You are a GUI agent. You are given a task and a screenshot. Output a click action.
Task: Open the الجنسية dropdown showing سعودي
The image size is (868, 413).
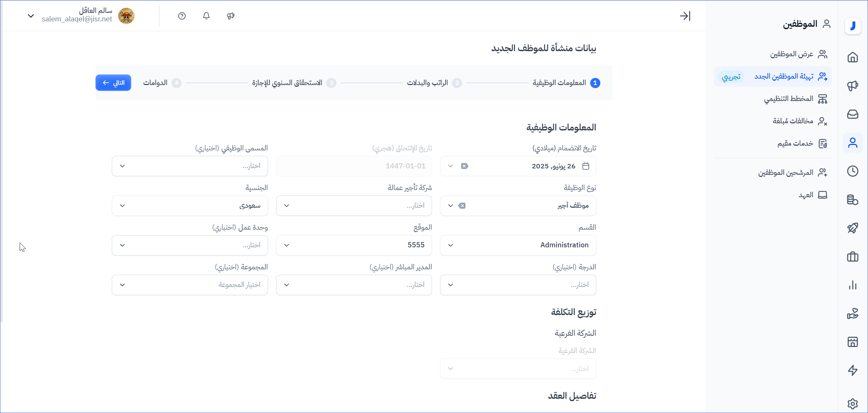[190, 206]
